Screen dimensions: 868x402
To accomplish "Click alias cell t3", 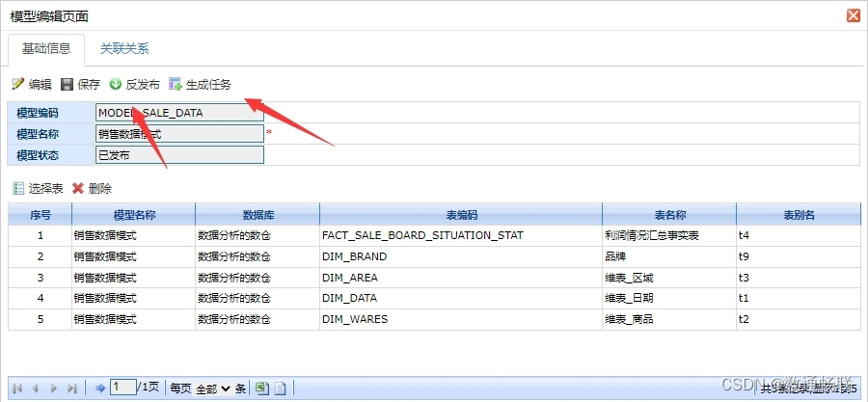I will click(x=799, y=278).
